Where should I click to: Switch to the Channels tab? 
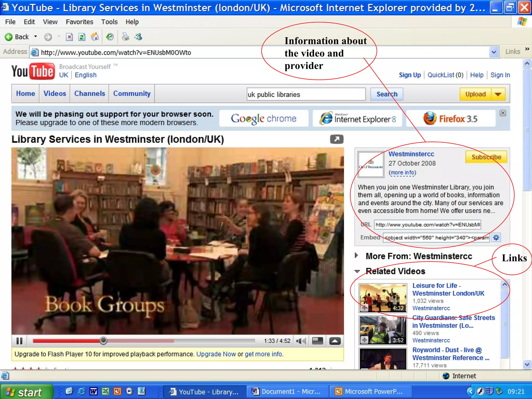coord(89,94)
